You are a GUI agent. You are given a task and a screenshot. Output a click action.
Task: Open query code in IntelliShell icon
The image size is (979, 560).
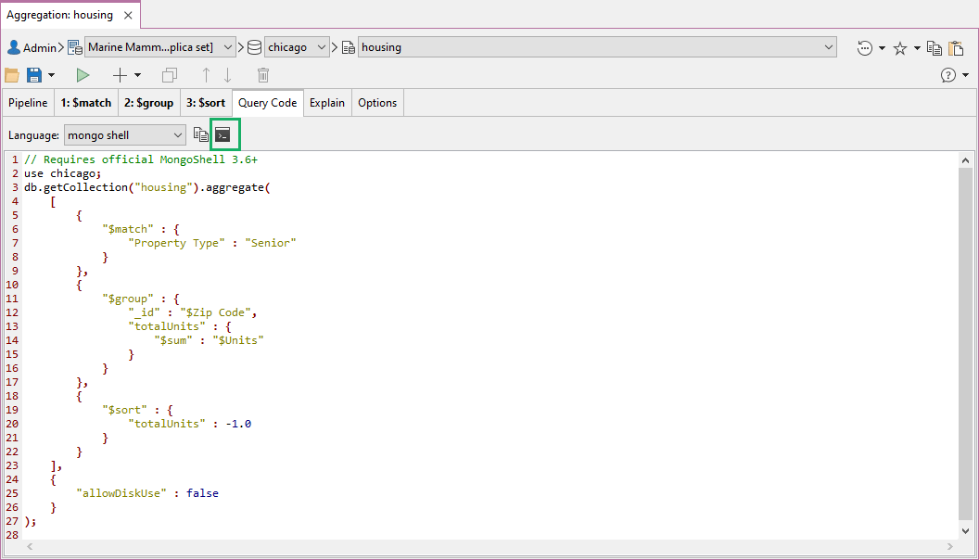[x=222, y=134]
